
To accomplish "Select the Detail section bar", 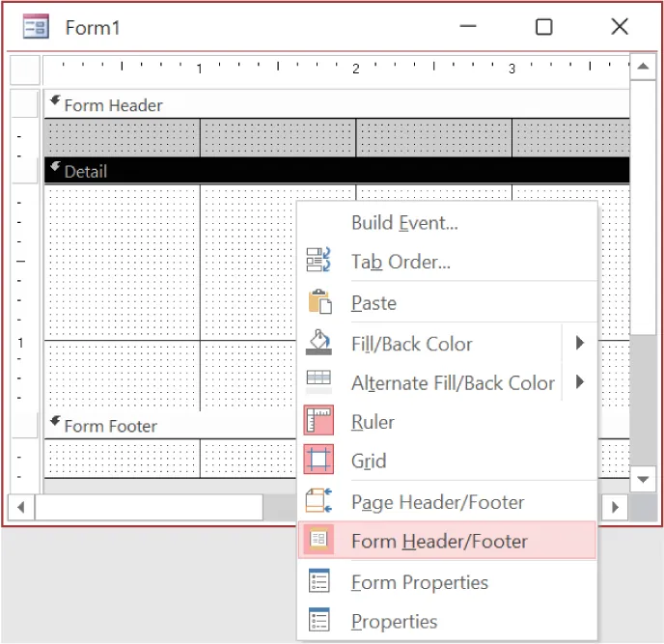I will click(174, 171).
